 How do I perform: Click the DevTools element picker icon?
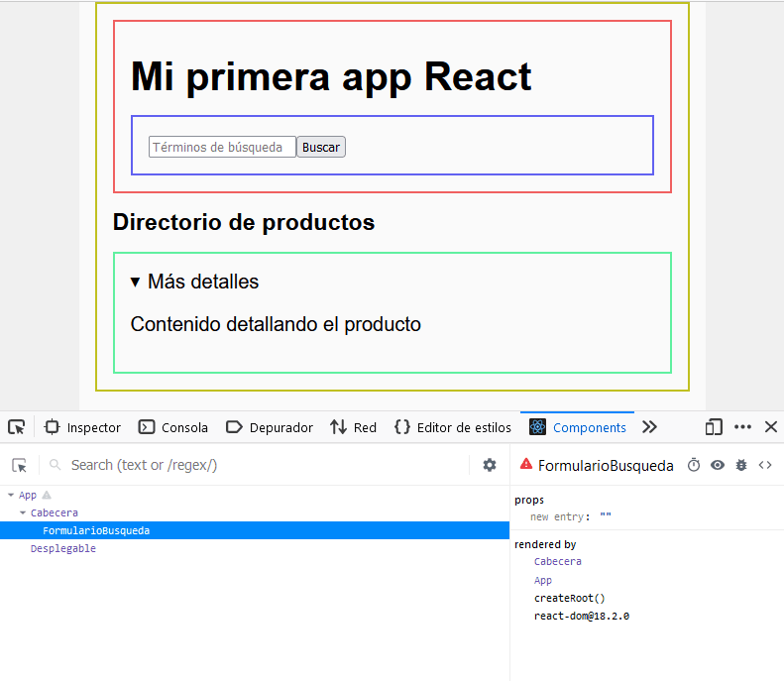(17, 427)
